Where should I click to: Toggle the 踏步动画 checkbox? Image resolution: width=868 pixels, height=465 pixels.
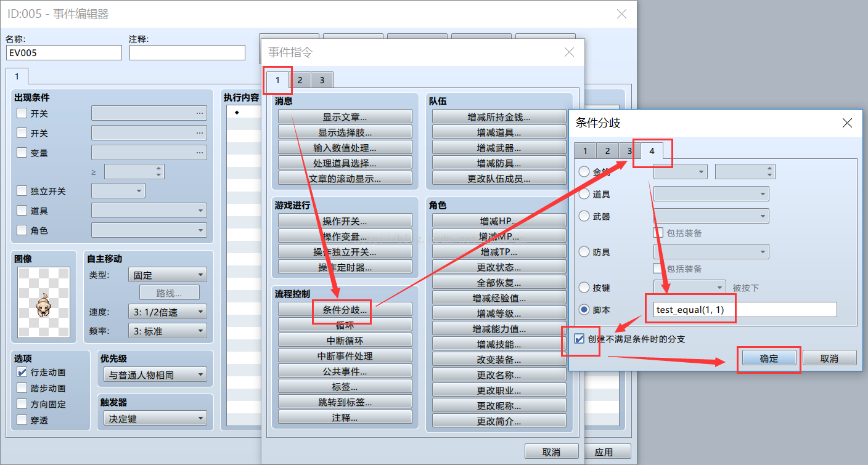pyautogui.click(x=22, y=388)
